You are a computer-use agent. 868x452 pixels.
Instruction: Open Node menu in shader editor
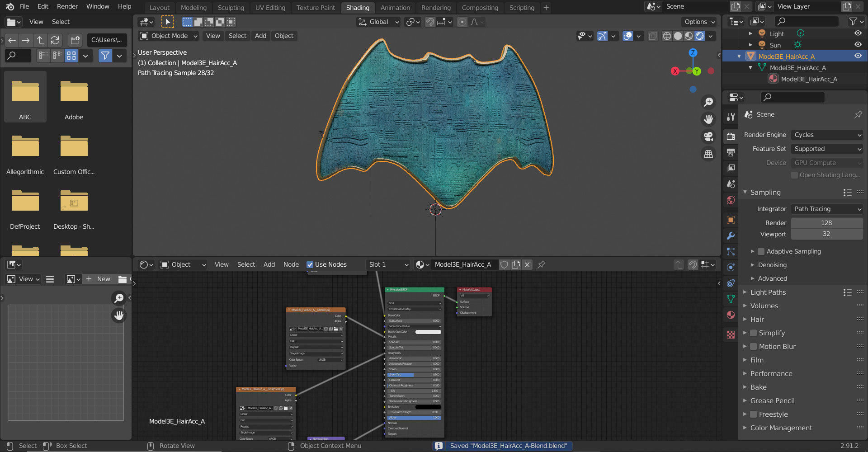pyautogui.click(x=291, y=265)
